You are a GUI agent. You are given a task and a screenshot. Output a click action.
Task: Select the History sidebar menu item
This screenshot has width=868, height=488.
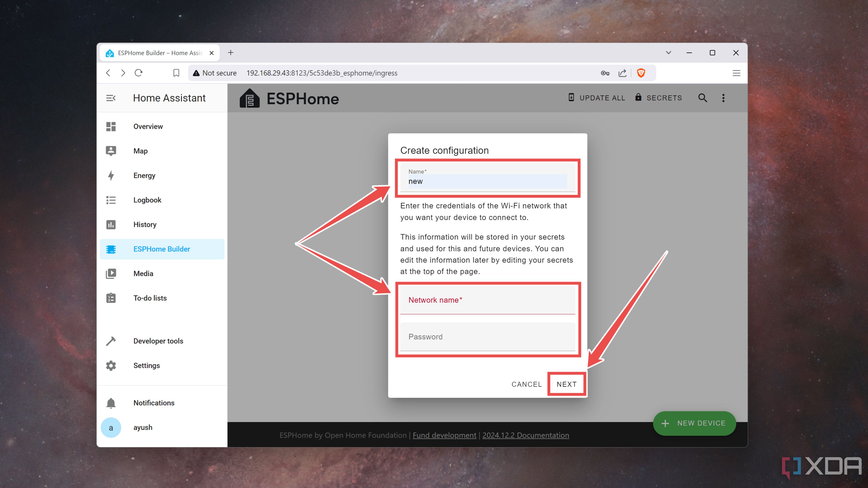(145, 224)
